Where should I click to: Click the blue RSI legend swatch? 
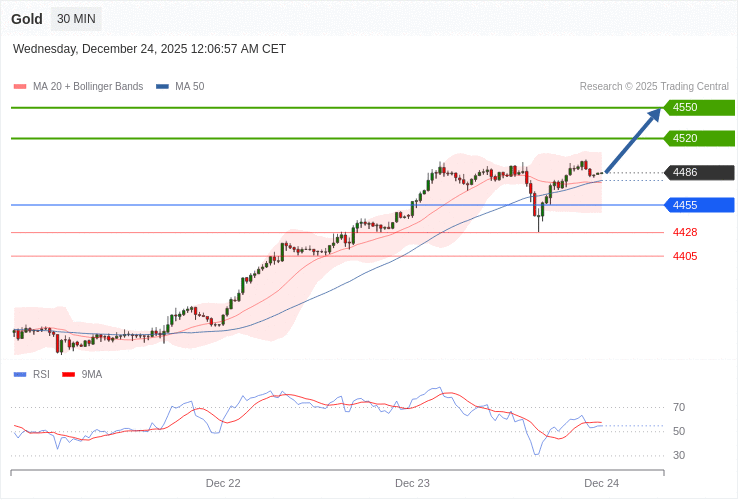point(20,375)
